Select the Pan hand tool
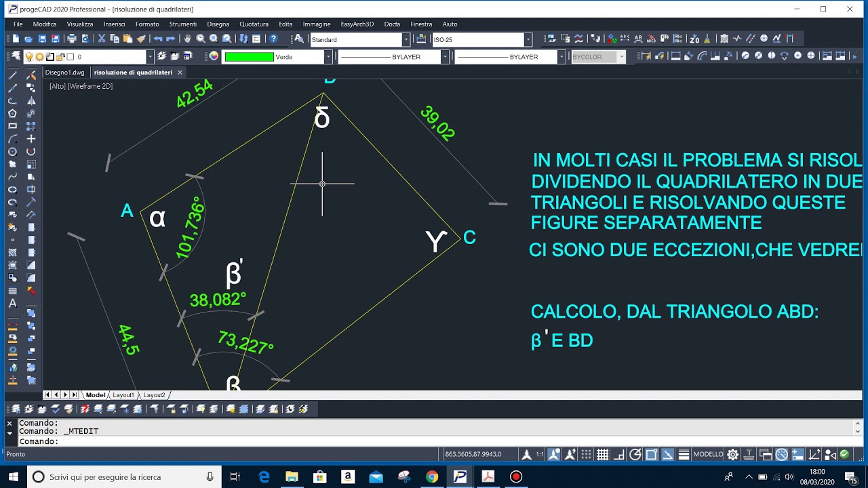 click(x=188, y=39)
